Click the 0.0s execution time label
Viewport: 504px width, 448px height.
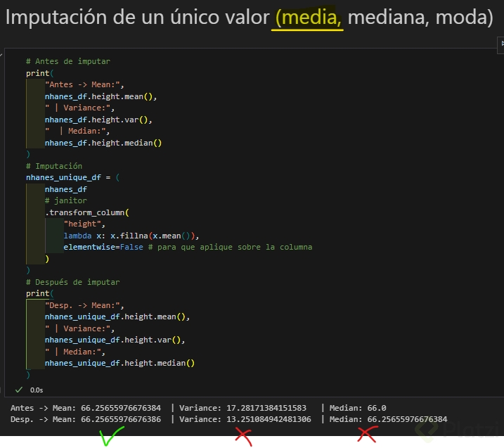click(37, 390)
